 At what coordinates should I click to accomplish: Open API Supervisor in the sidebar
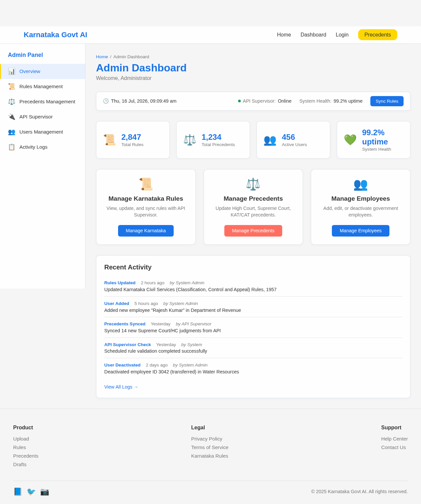(x=43, y=117)
